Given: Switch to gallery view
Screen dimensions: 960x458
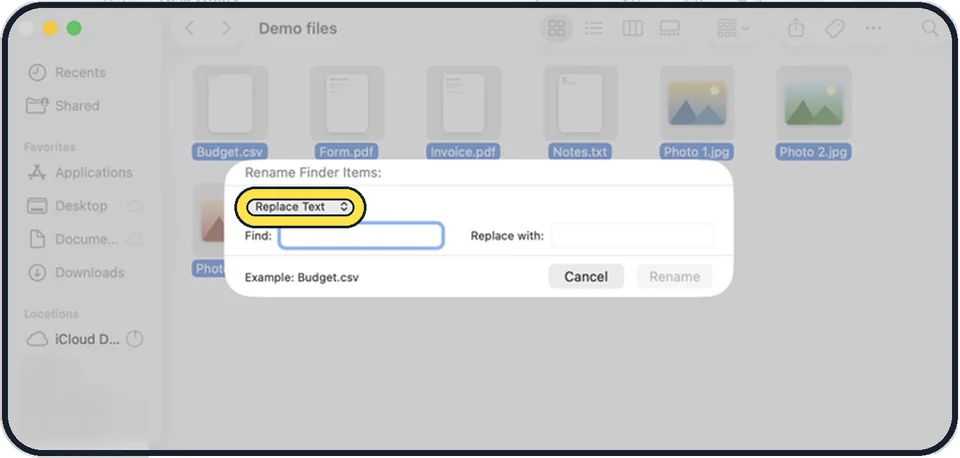Looking at the screenshot, I should (x=670, y=28).
